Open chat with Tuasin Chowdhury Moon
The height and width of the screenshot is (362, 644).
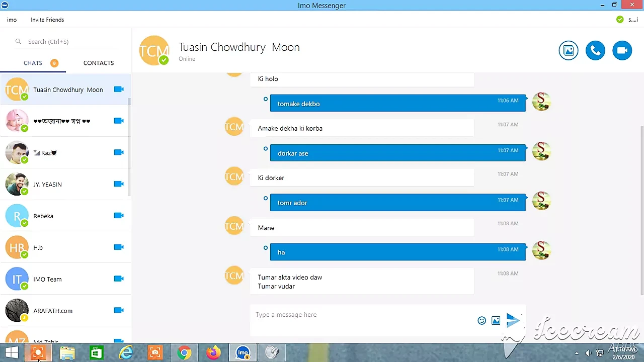[x=65, y=89]
